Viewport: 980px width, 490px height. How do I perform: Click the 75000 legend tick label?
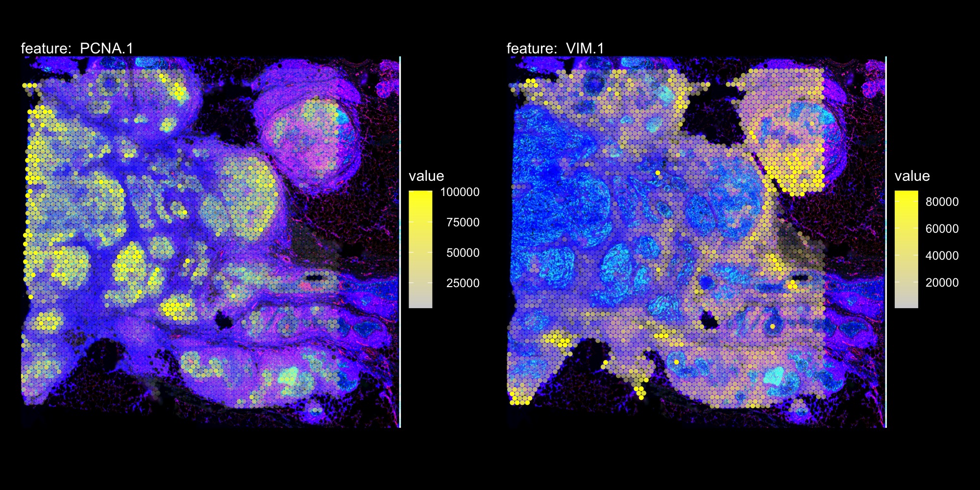tap(463, 222)
